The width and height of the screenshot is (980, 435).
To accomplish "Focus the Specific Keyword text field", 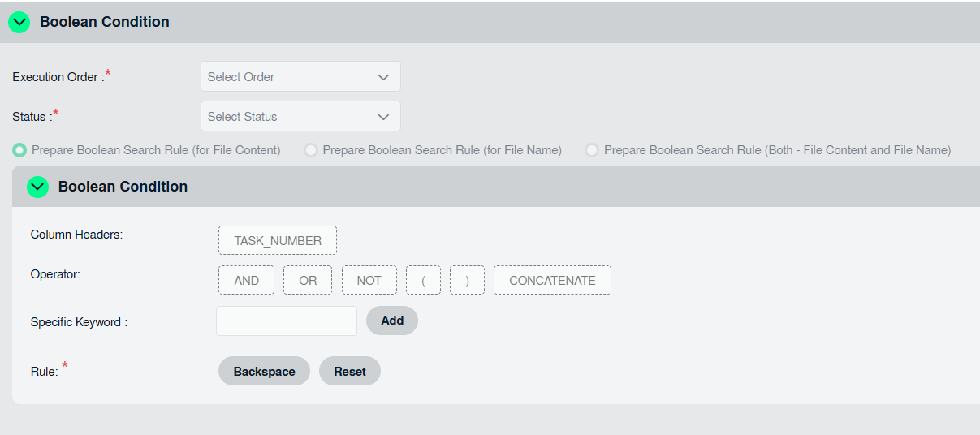I will click(x=286, y=321).
